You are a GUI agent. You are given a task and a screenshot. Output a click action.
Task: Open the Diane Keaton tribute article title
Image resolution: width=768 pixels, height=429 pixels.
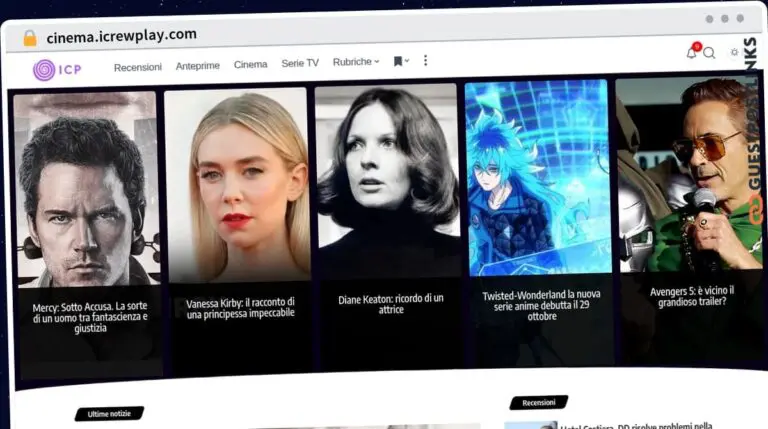pyautogui.click(x=391, y=304)
